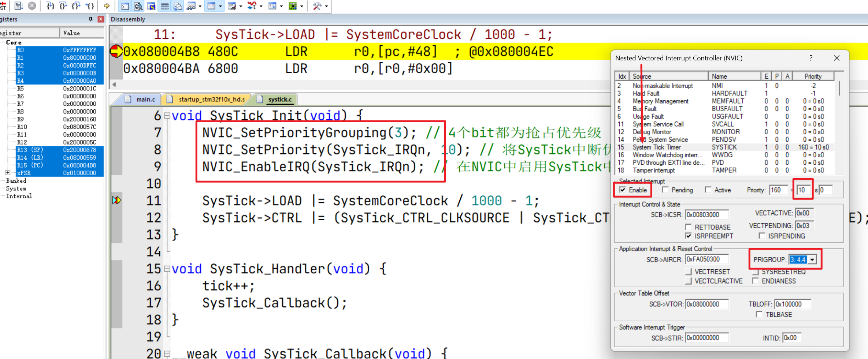Open the System Viewer dropdown arrow
The width and height of the screenshot is (868, 359).
[302, 6]
